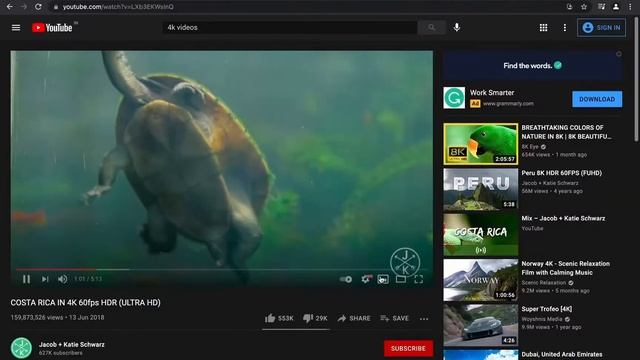Open 'BREATHTAKING COLORS OF NATURE IN 8K' title
The image size is (640, 360).
(566, 132)
